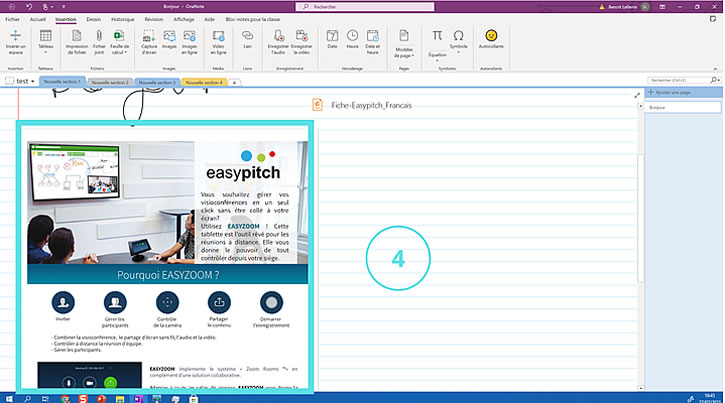
Task: Open the notes pane icon at top right
Action: click(713, 19)
